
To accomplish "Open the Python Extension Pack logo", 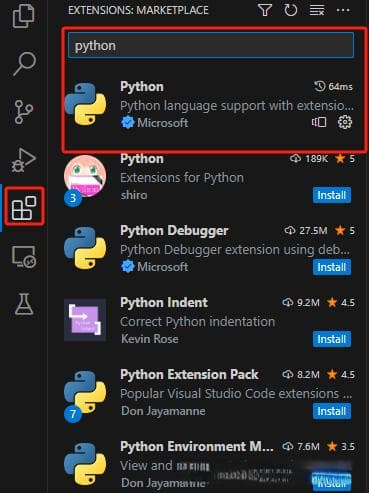I will click(x=85, y=392).
